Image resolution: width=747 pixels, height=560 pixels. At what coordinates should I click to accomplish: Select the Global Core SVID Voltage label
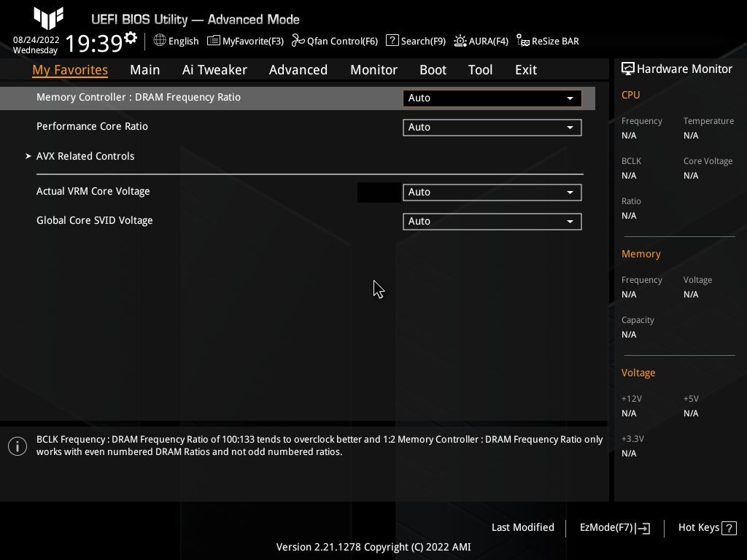pos(94,220)
